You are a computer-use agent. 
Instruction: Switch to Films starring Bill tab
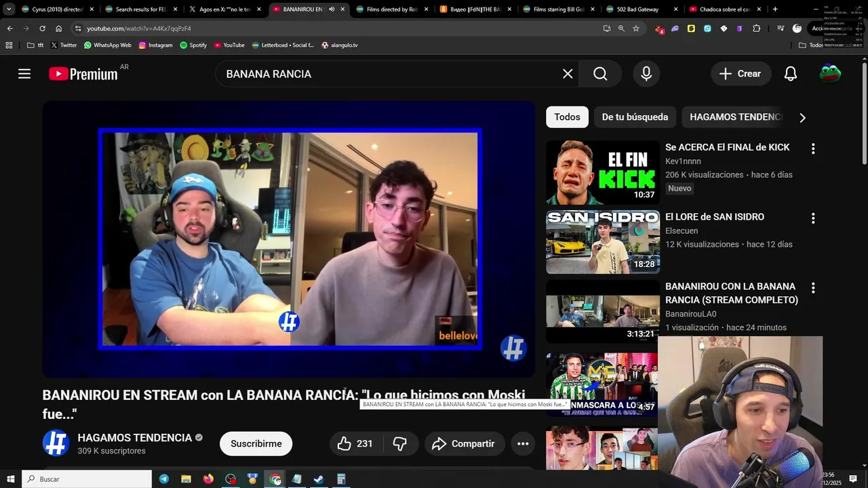[558, 9]
